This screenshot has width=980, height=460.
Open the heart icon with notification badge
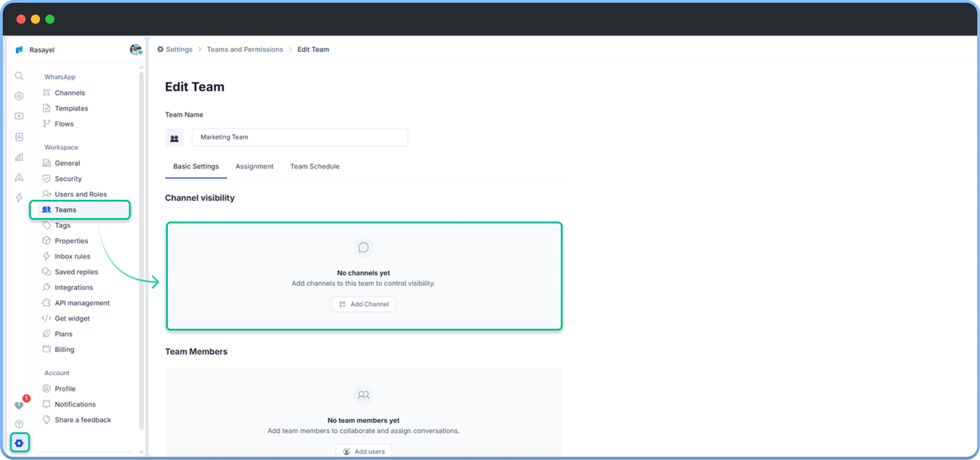click(x=19, y=405)
